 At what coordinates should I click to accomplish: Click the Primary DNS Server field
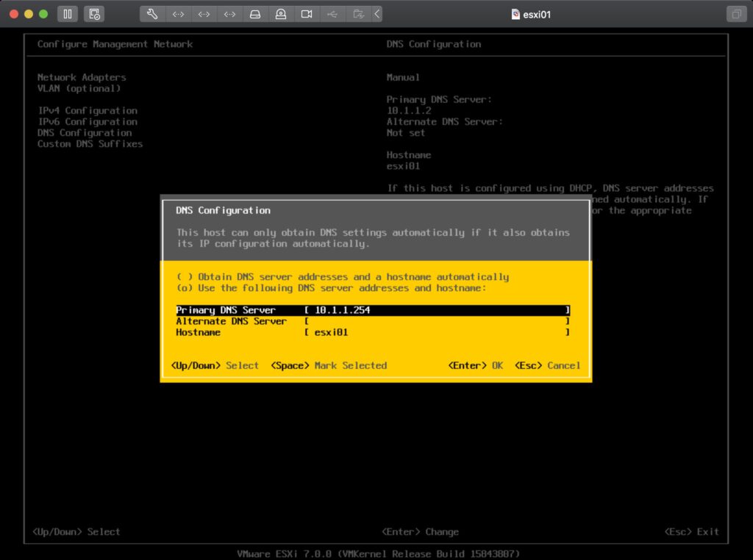(373, 310)
